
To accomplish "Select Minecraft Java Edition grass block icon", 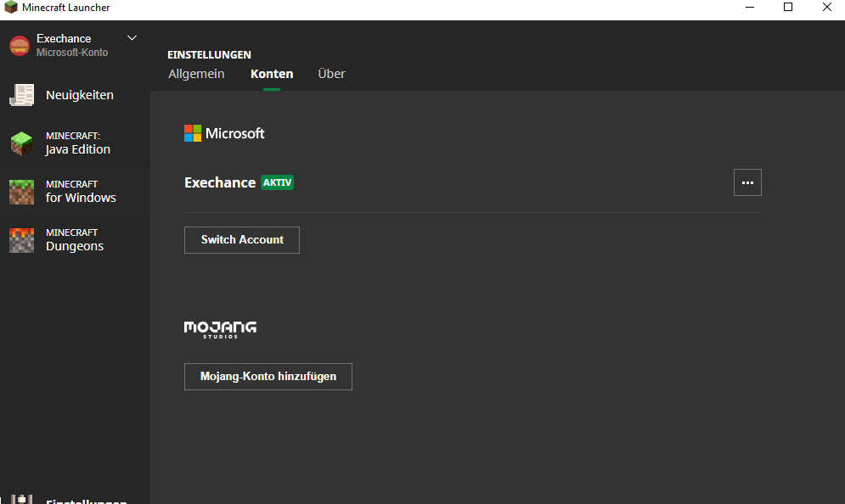I will tap(21, 143).
